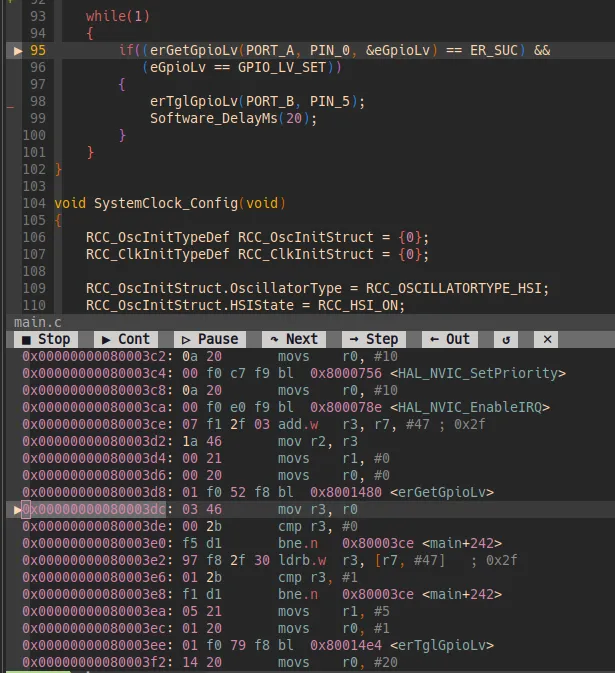Click movs r1, #5 instruction
The height and width of the screenshot is (673, 615).
click(333, 611)
